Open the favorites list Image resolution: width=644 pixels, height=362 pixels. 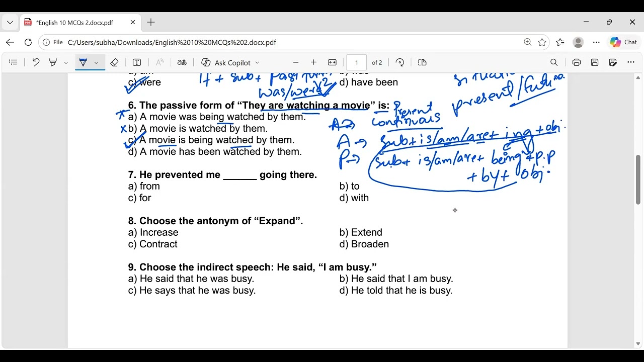click(560, 42)
